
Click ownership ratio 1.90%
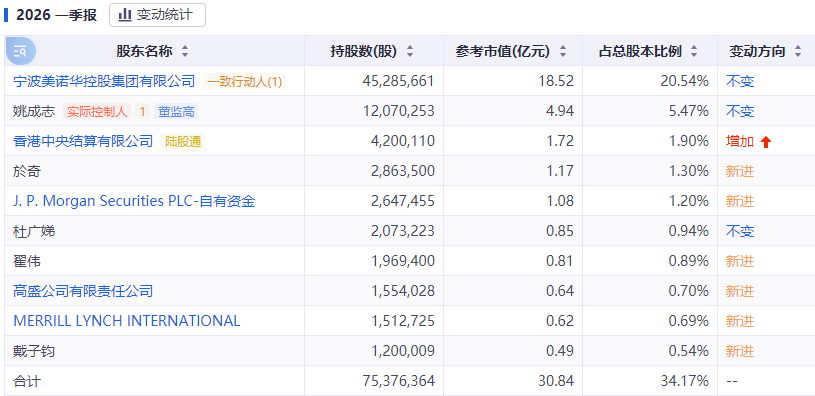pyautogui.click(x=689, y=141)
